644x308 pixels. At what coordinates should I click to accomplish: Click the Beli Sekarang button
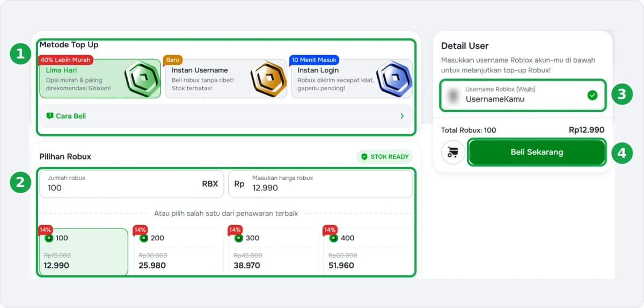point(537,152)
